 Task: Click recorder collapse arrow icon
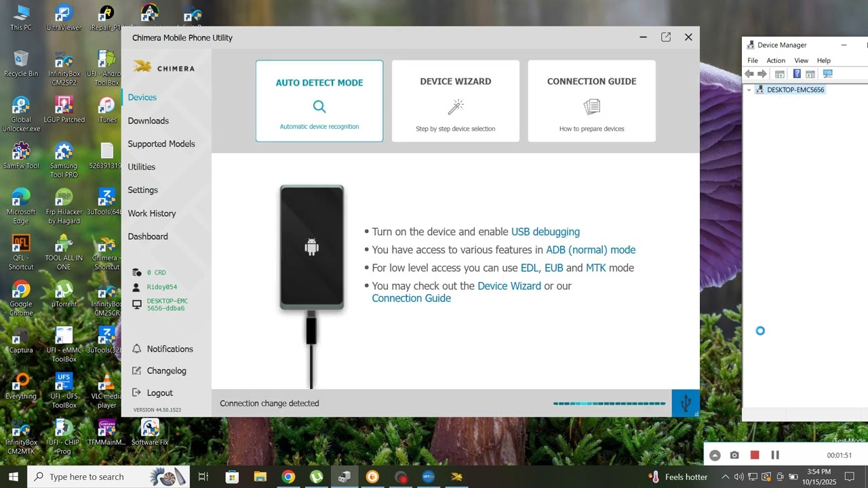click(715, 455)
